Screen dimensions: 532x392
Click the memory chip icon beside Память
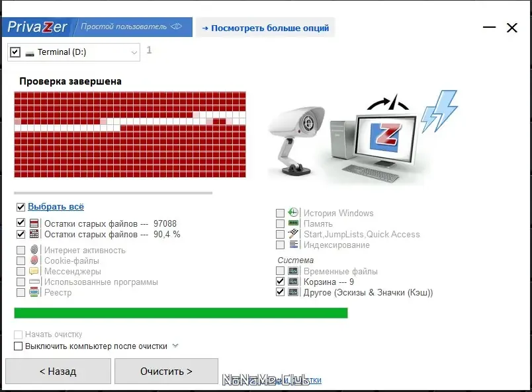pos(293,223)
